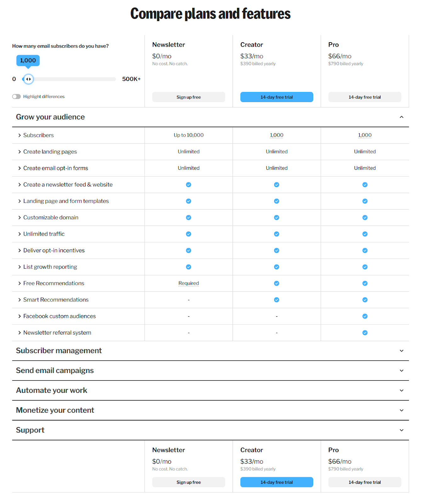This screenshot has height=504, width=423.
Task: Click Pro checkmark for Facebook custom audiences
Action: click(365, 316)
